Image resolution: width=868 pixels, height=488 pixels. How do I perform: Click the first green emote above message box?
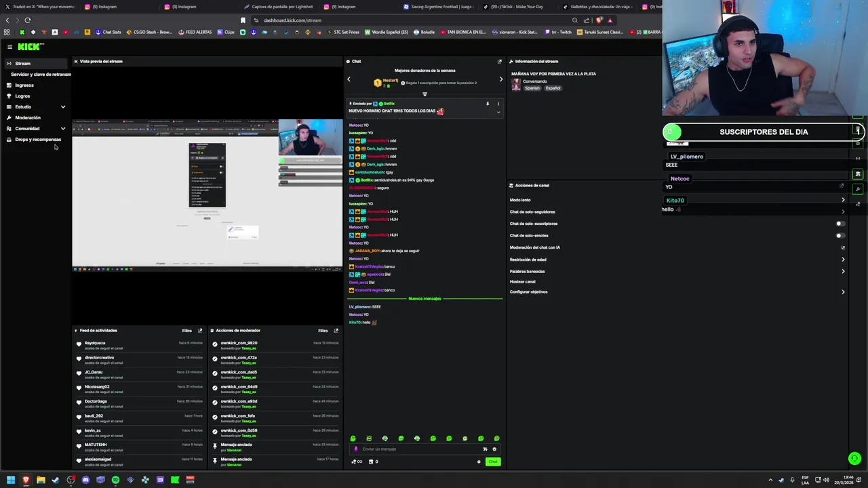[353, 439]
